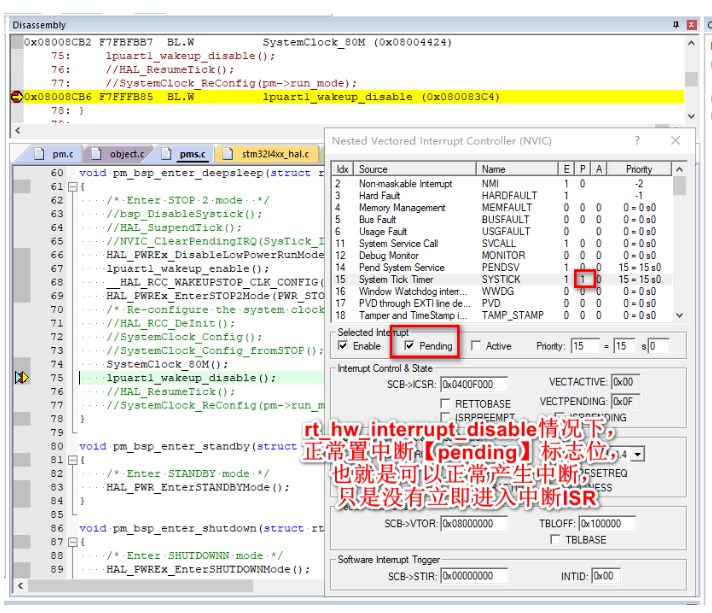Image resolution: width=712 pixels, height=613 pixels.
Task: Click object.c tab file icon
Action: 96,154
